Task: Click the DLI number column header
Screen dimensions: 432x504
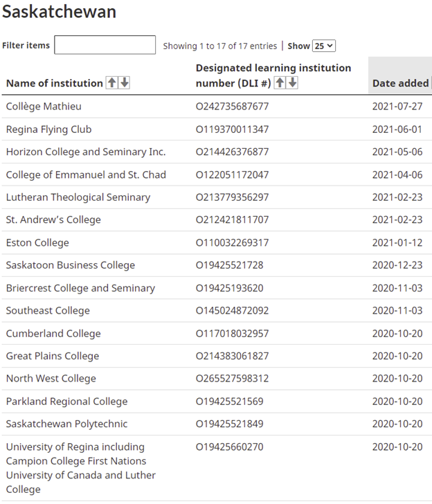Action: [273, 75]
